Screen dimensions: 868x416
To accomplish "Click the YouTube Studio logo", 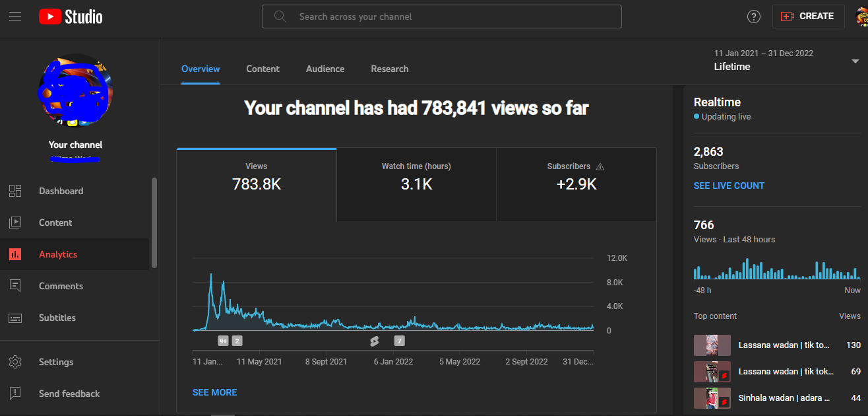I will pos(70,17).
